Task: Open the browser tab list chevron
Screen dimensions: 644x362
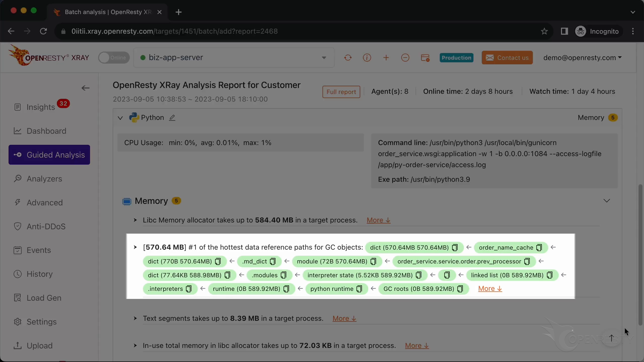Action: pyautogui.click(x=633, y=12)
